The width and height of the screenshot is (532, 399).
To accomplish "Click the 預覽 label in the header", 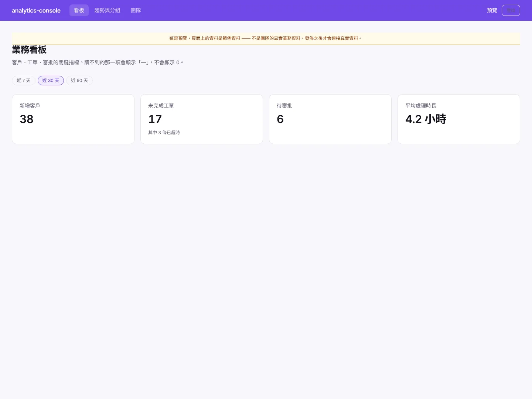I will [492, 10].
